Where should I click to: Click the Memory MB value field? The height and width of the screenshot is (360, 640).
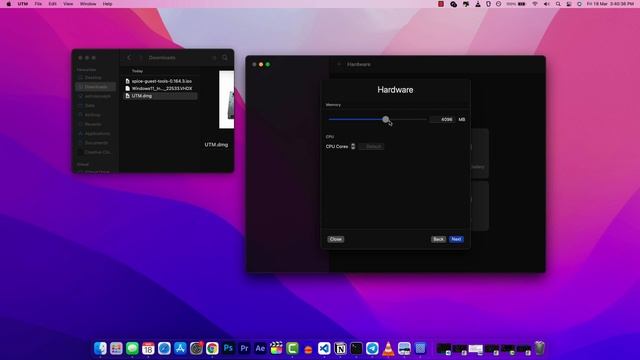(x=442, y=119)
